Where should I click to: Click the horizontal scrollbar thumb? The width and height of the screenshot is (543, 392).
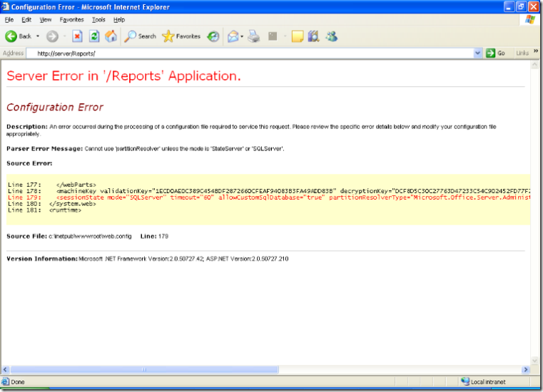(144, 370)
